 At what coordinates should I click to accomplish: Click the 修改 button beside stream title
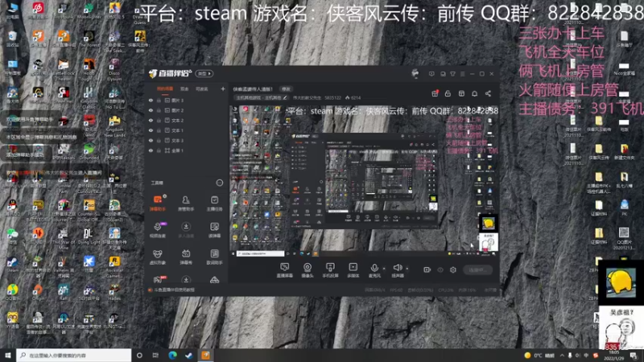click(x=286, y=89)
